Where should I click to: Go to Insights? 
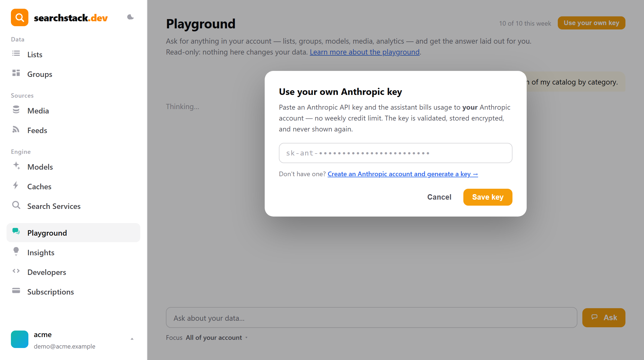pyautogui.click(x=73, y=253)
